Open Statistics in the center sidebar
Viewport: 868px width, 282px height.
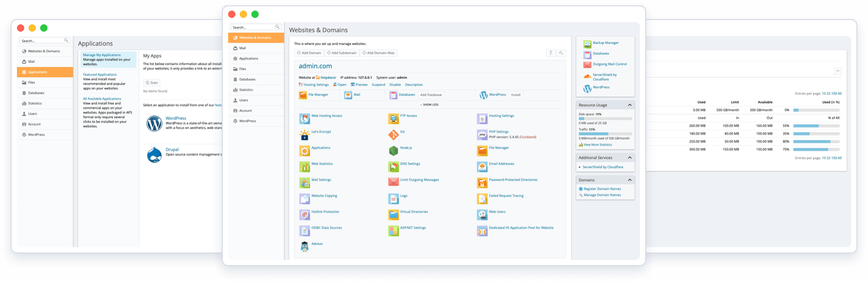[x=246, y=90]
